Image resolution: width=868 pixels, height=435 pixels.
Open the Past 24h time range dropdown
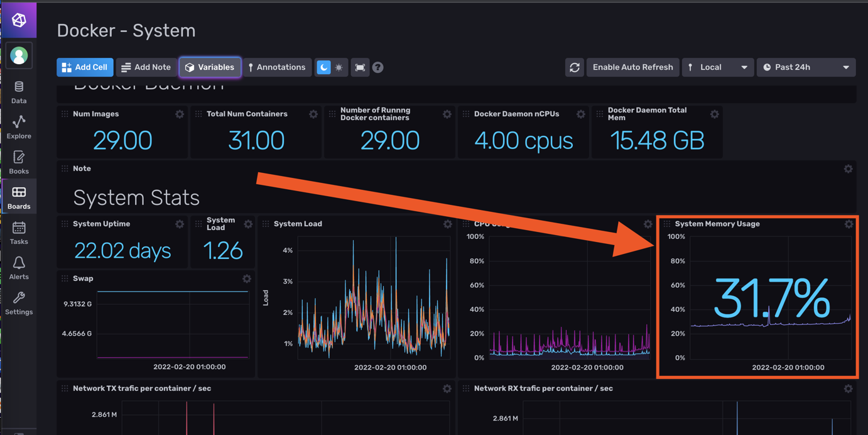pyautogui.click(x=806, y=67)
